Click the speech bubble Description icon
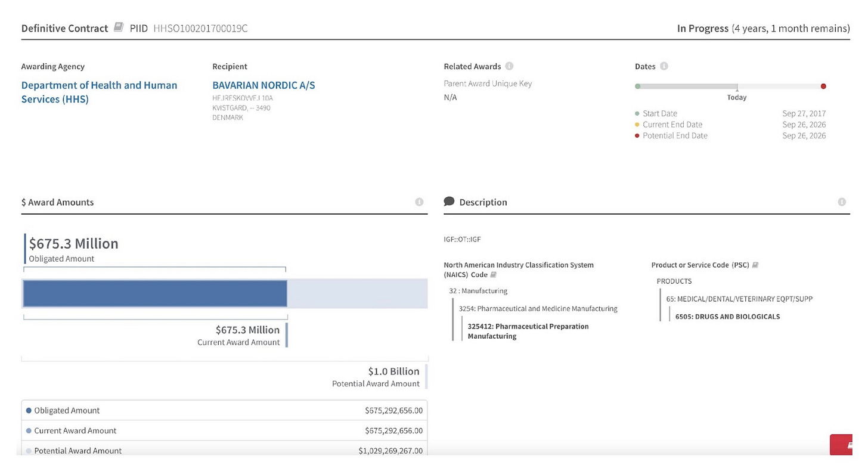The width and height of the screenshot is (868, 468). click(x=449, y=202)
